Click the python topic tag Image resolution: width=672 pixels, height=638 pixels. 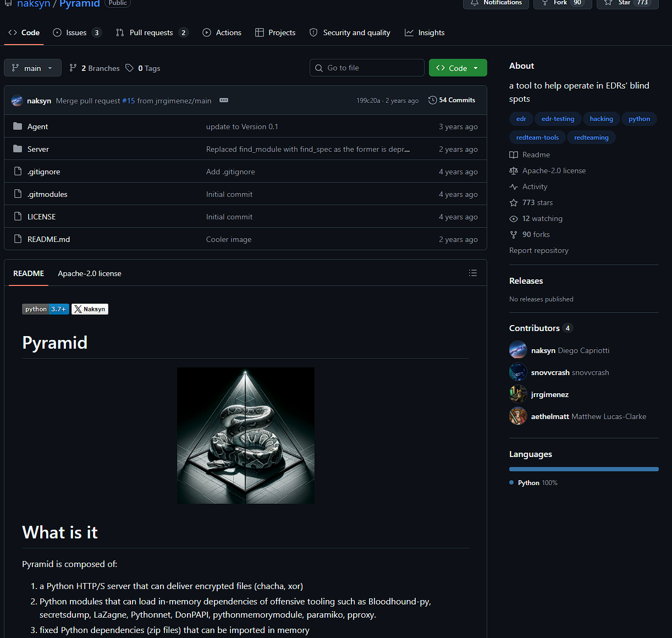[x=639, y=119]
